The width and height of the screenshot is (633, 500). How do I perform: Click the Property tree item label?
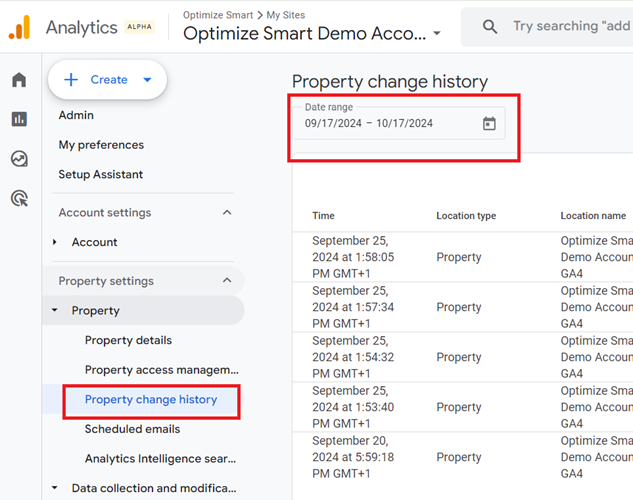coord(96,311)
